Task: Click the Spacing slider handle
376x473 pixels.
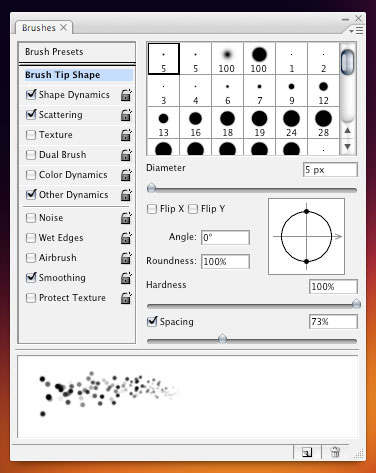Action: click(x=222, y=339)
